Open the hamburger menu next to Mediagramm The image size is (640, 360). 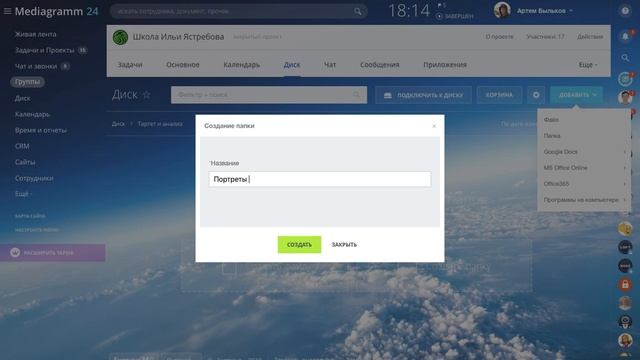point(7,11)
